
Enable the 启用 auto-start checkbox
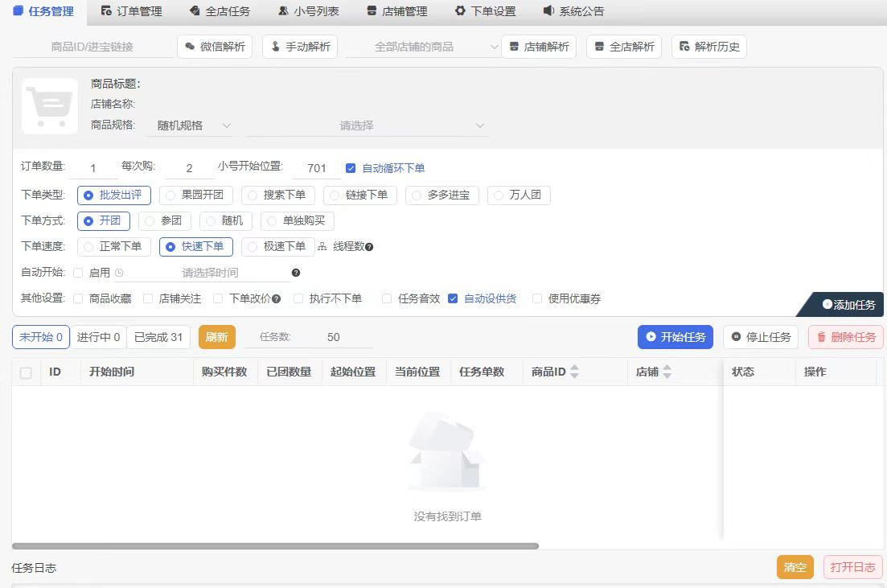coord(78,273)
